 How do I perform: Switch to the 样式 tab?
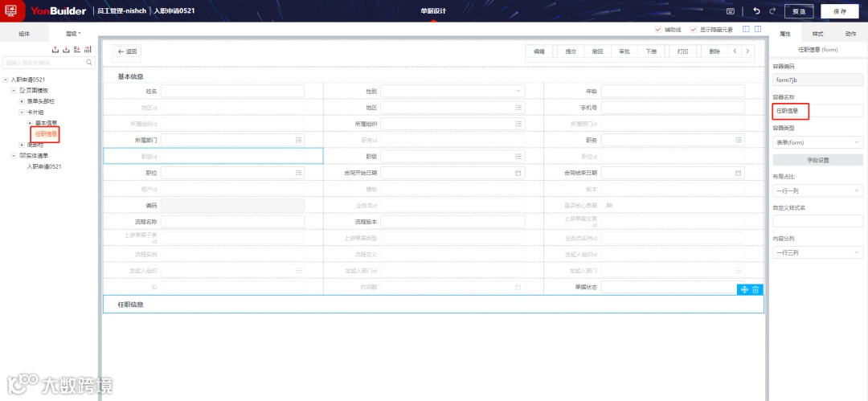817,34
